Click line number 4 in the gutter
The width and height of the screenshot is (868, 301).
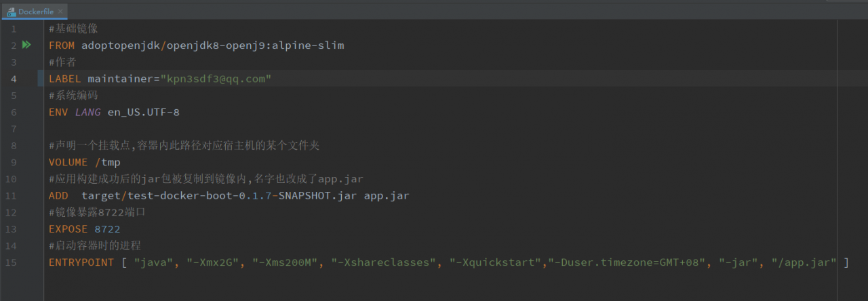(14, 79)
